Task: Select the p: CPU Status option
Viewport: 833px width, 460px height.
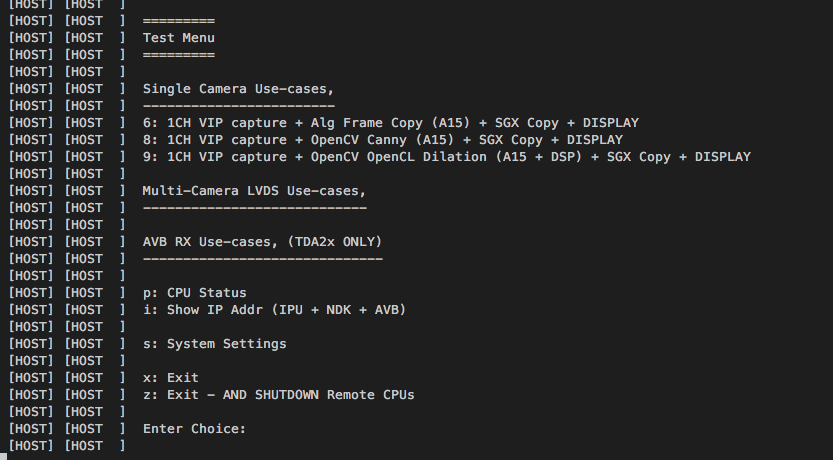Action: [x=194, y=293]
